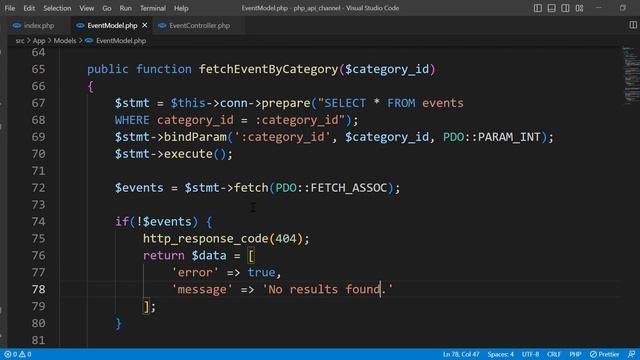
Task: Click the fetchEventByCategory function name
Action: pos(269,69)
